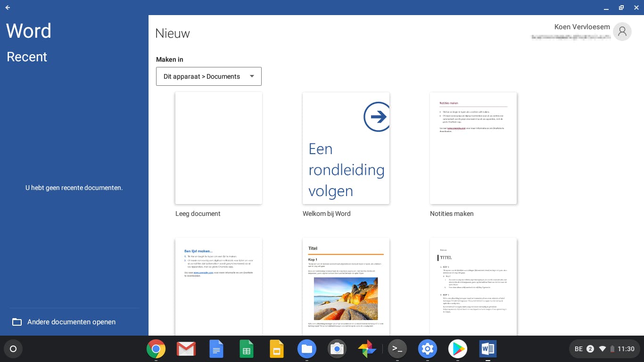The height and width of the screenshot is (362, 644).
Task: Open the 'Welkom bij Word' tour template
Action: coord(346,148)
